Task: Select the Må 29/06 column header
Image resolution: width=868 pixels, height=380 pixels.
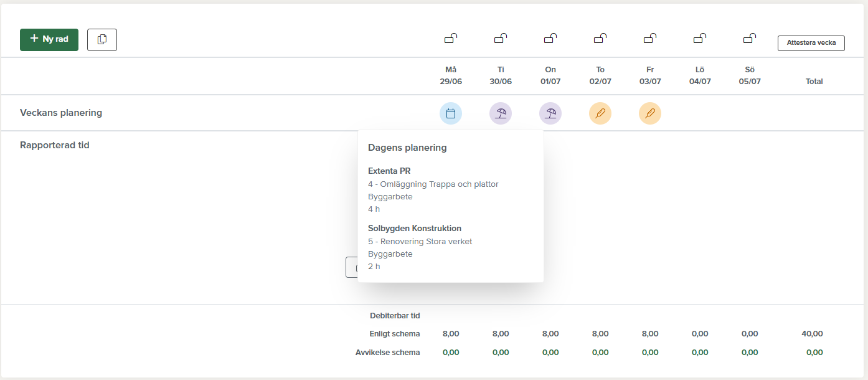Action: [451, 75]
